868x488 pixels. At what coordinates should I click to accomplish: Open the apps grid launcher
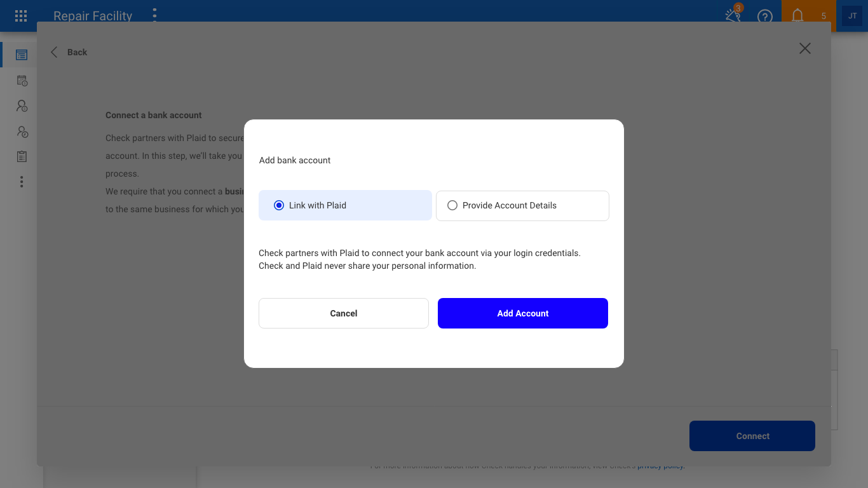click(20, 16)
